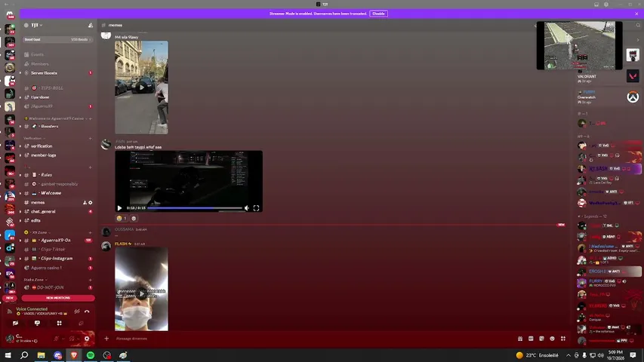
Task: Toggle the microphone mute in the user panel
Action: (57, 339)
